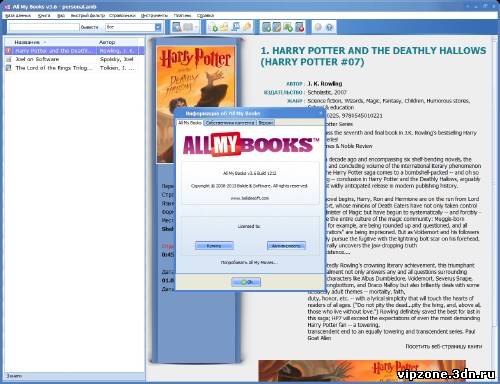Open the Вид menu

[61, 15]
